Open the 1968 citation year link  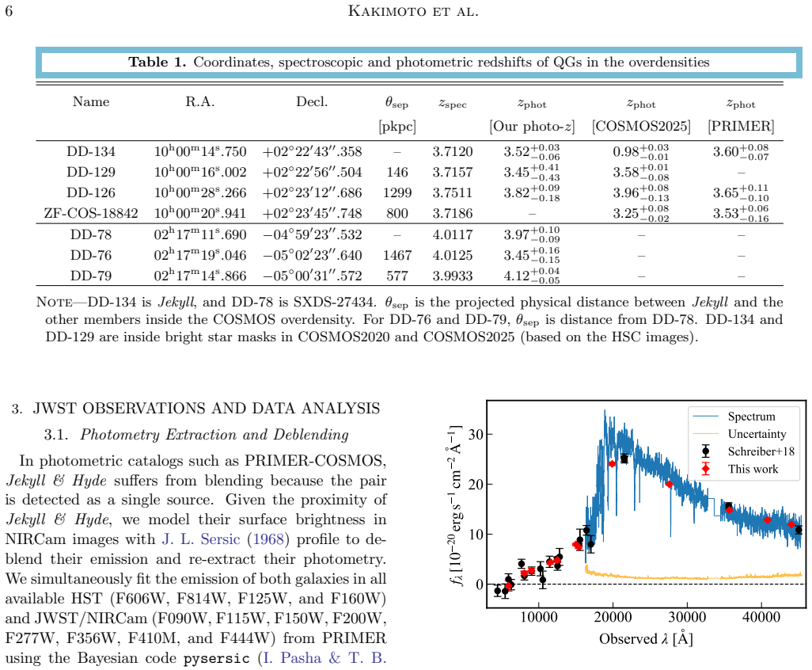click(268, 539)
